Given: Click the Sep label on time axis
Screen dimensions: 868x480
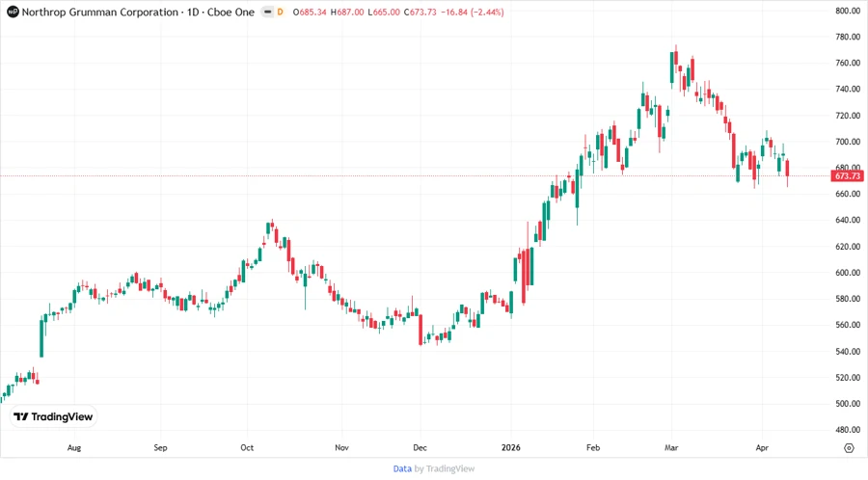Looking at the screenshot, I should pyautogui.click(x=160, y=447).
